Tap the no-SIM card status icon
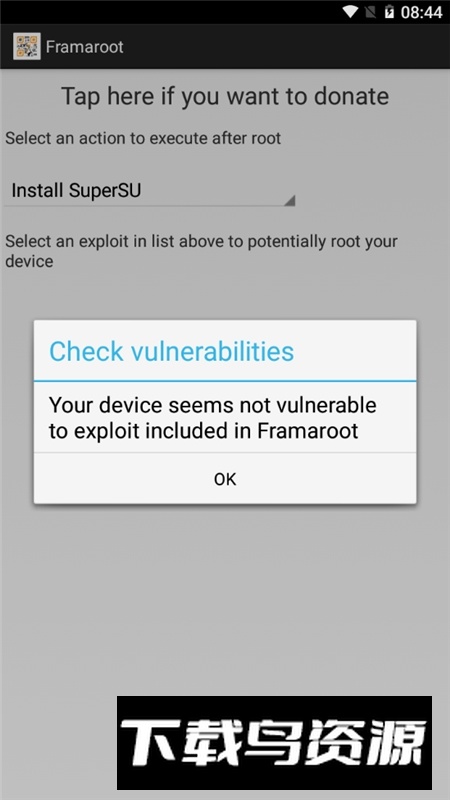 click(370, 12)
